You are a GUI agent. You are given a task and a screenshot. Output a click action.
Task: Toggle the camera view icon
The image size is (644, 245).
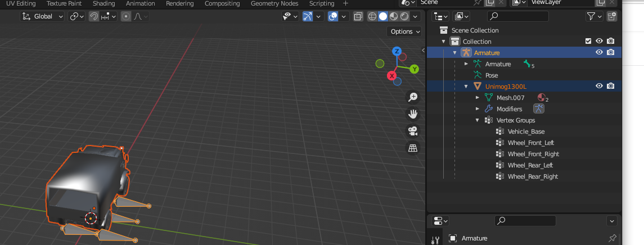pyautogui.click(x=413, y=131)
